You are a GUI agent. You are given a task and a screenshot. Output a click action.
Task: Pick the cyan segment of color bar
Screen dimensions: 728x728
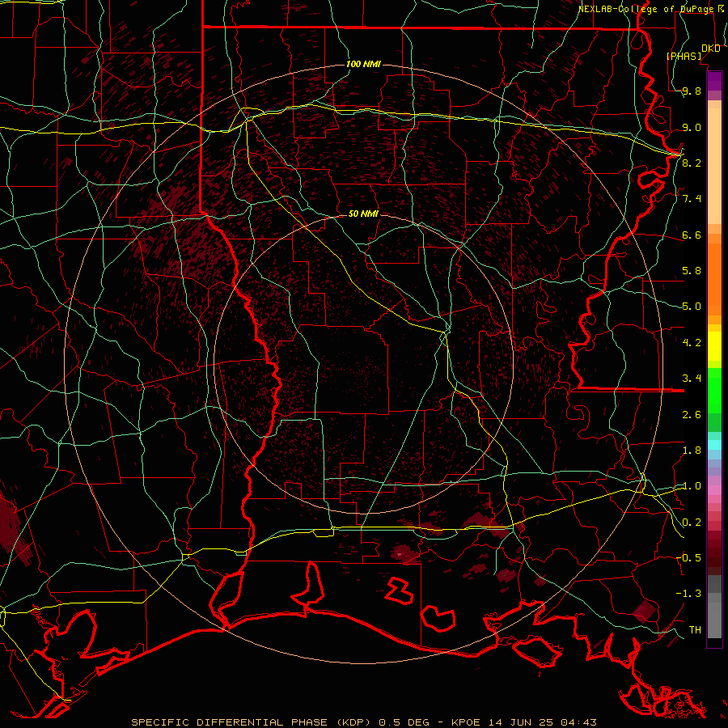(714, 445)
